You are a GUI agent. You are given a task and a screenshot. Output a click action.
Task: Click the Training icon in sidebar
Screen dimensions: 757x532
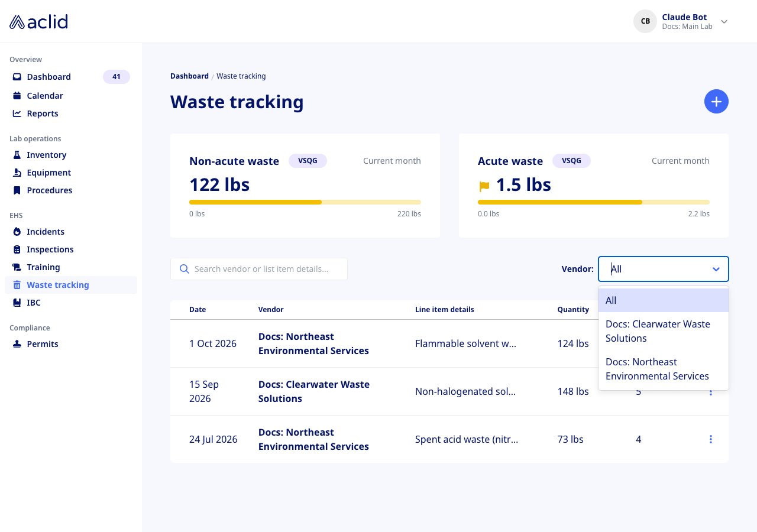[17, 267]
